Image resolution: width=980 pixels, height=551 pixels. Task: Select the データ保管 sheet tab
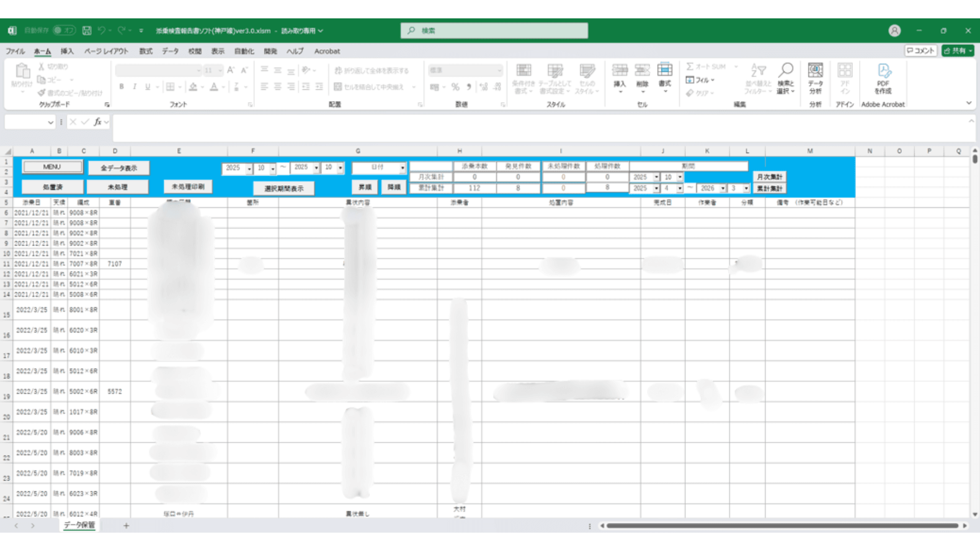(x=80, y=525)
